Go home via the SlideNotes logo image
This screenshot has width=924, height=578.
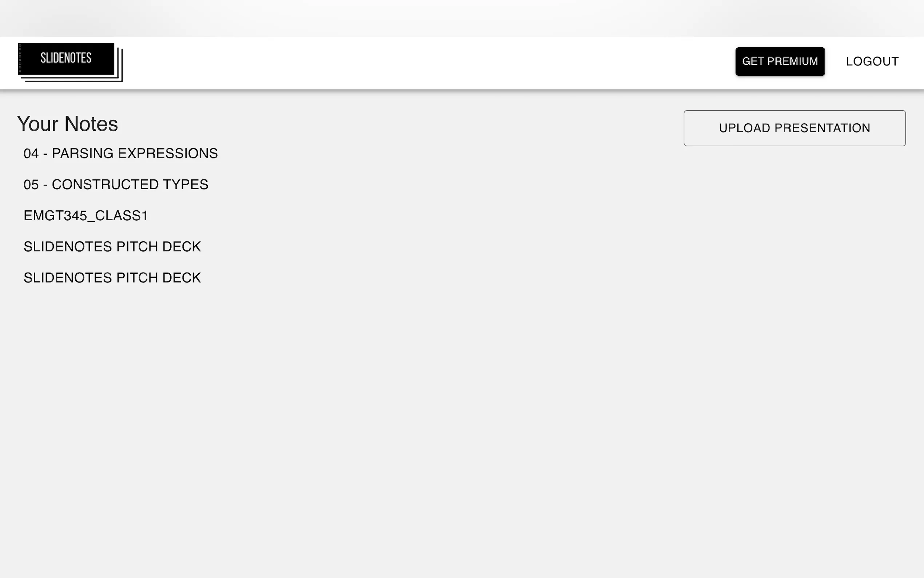[70, 62]
